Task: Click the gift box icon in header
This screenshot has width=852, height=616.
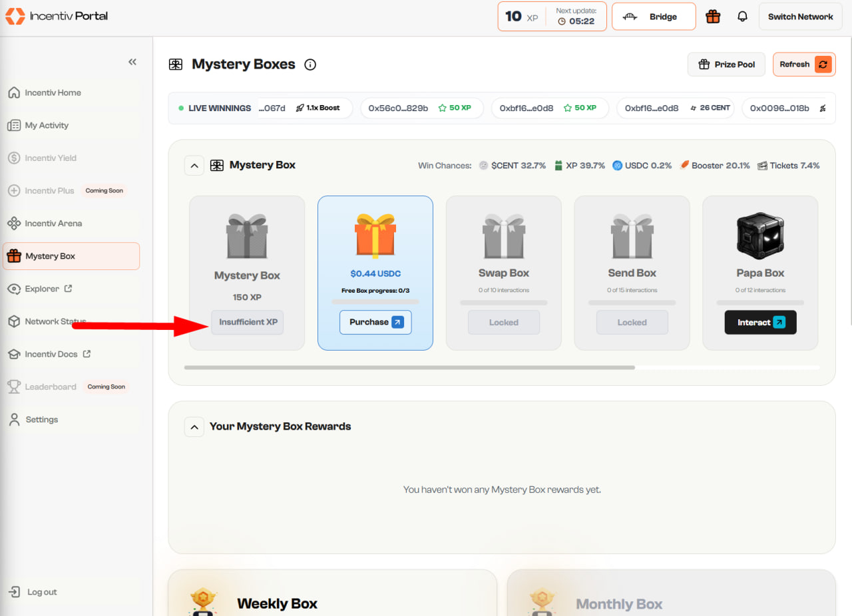Action: [x=713, y=17]
